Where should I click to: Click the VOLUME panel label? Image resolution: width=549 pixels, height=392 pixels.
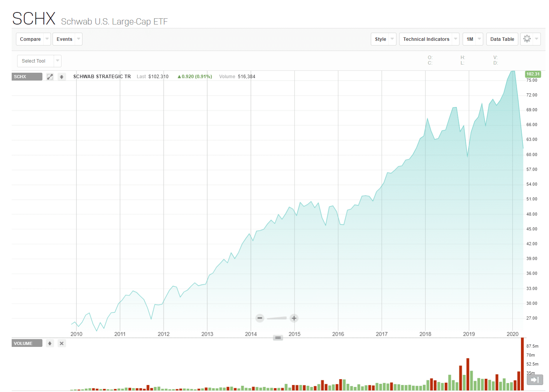pos(27,343)
